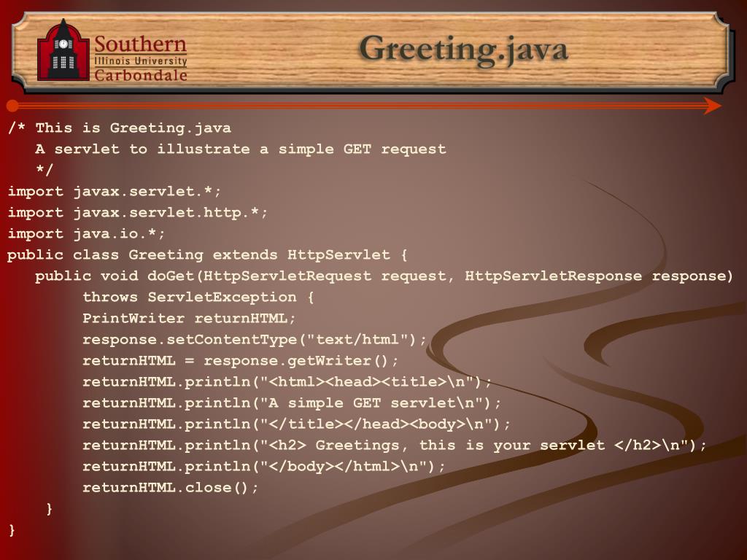Click the println line with '</title></head><body>'

tap(296, 424)
